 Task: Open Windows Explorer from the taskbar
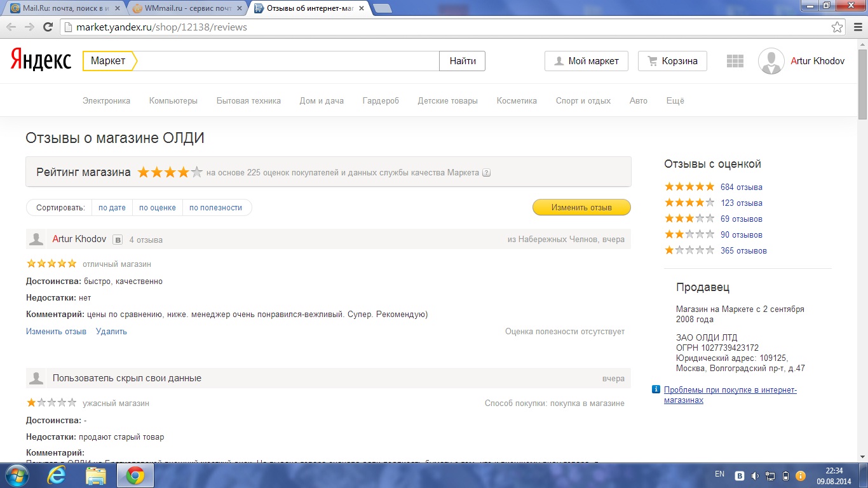[x=95, y=475]
